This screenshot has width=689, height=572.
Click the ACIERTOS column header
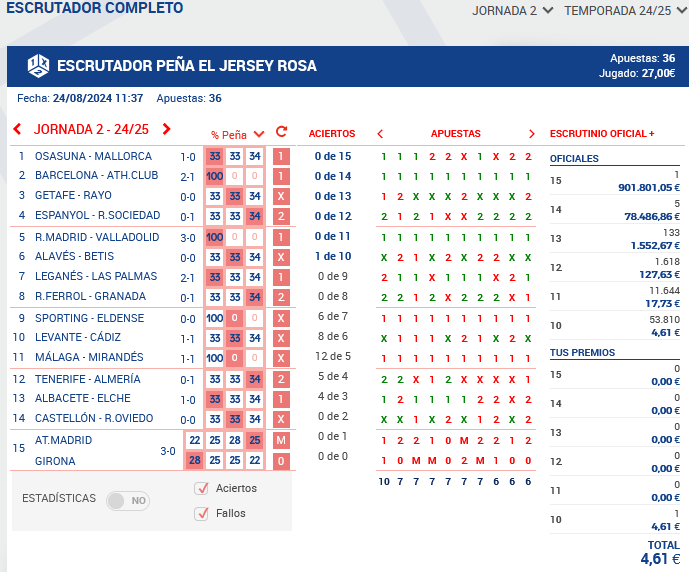[332, 134]
